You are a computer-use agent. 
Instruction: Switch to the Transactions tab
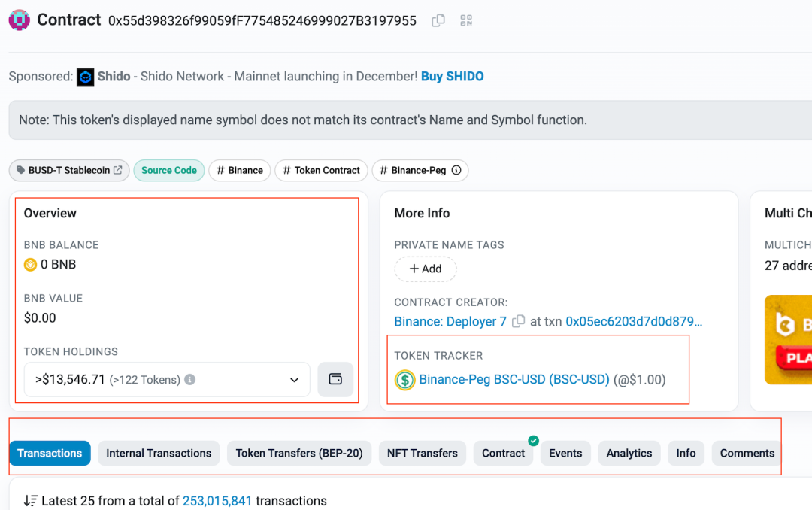tap(50, 454)
